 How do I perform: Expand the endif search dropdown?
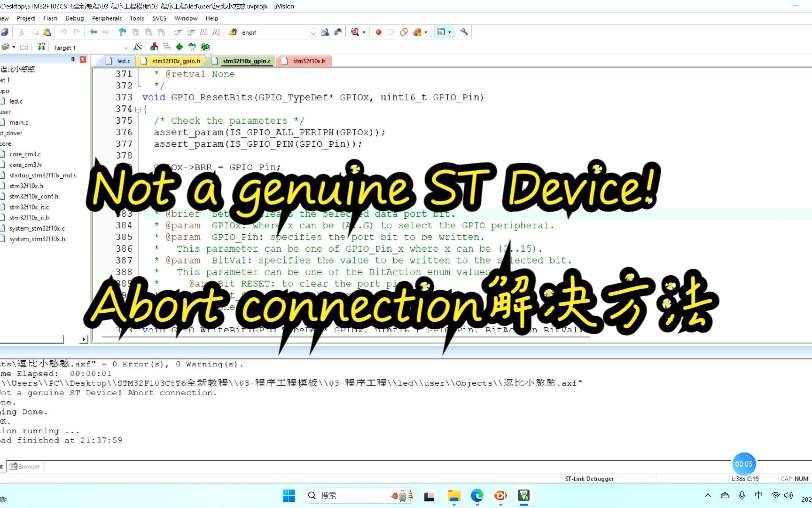313,32
